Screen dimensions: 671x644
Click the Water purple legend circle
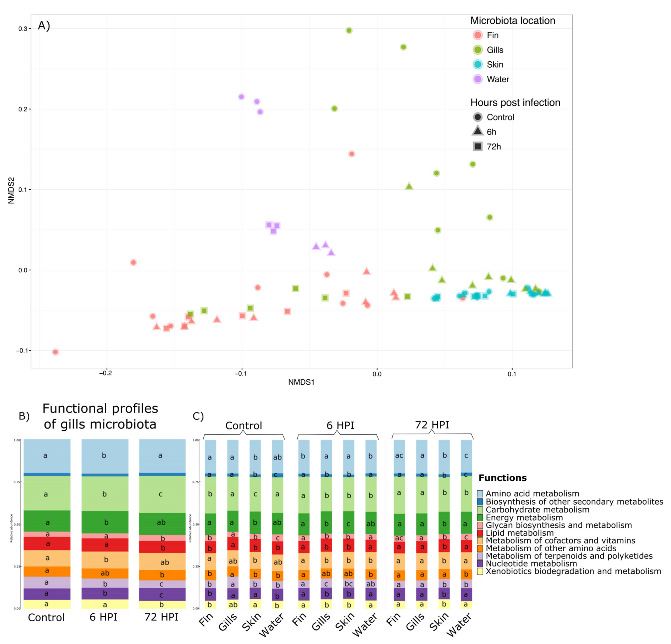click(x=478, y=79)
